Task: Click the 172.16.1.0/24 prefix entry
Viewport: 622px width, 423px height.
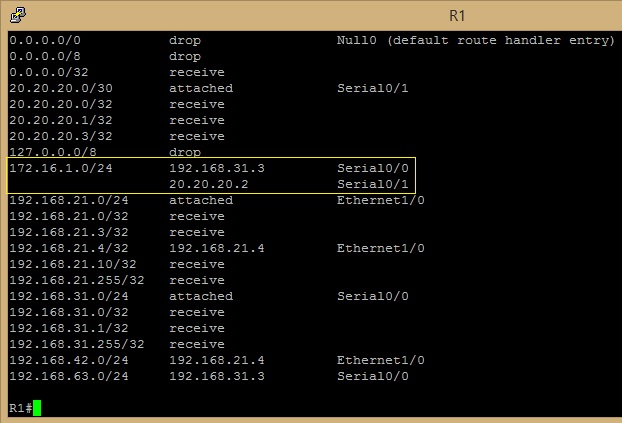Action: pyautogui.click(x=61, y=168)
